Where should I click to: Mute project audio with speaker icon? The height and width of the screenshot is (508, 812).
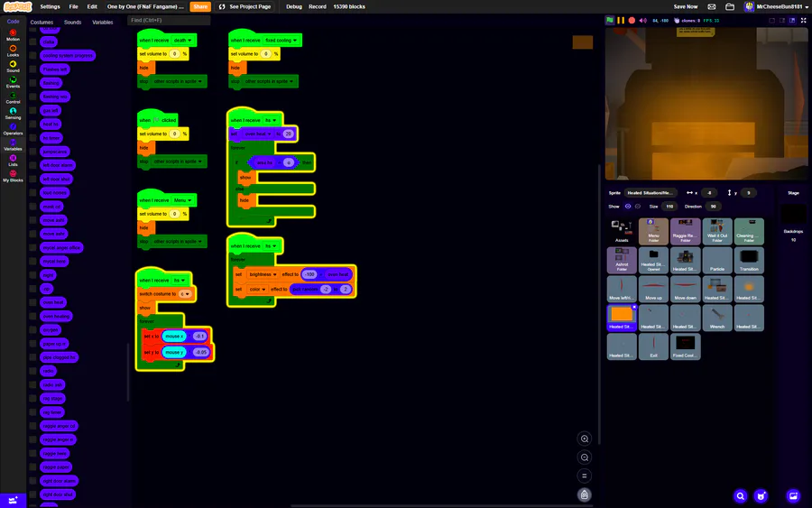(x=643, y=20)
